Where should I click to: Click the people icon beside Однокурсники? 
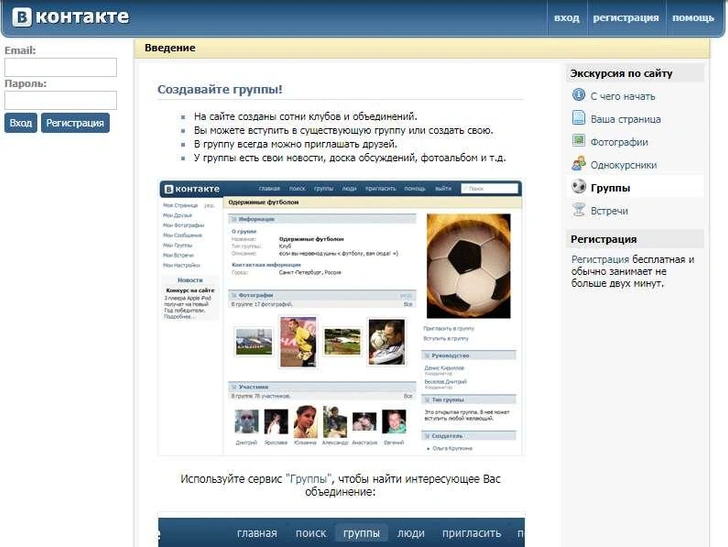pos(578,164)
